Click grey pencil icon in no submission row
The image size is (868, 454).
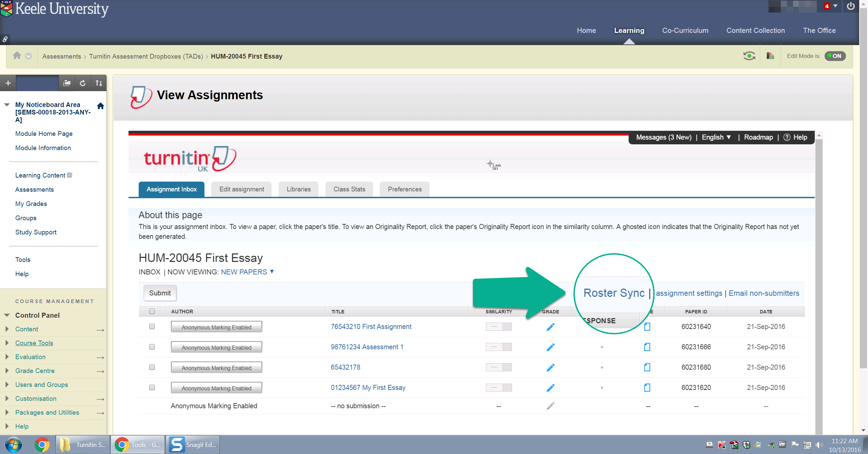click(550, 406)
